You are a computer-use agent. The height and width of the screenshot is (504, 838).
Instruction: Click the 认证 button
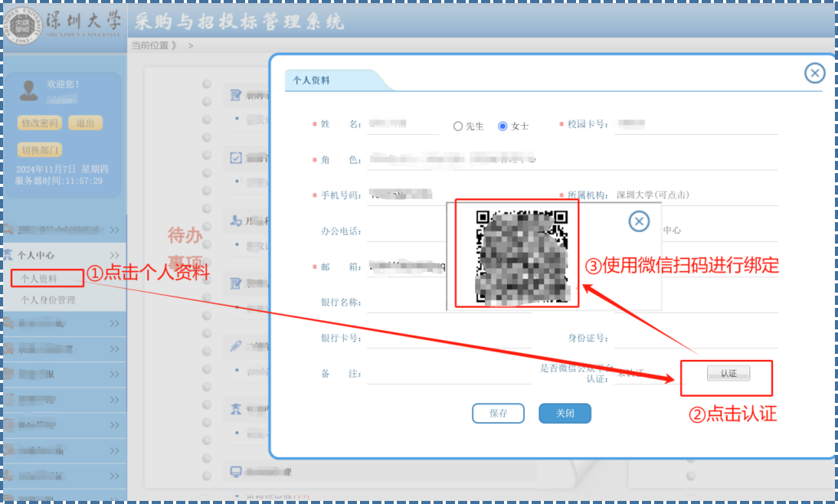(x=728, y=373)
